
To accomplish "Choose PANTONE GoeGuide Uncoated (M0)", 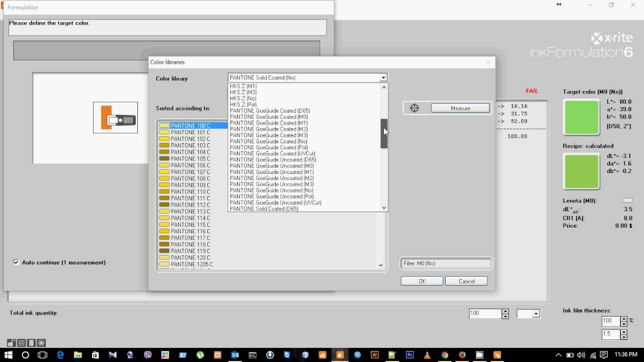I will (272, 166).
